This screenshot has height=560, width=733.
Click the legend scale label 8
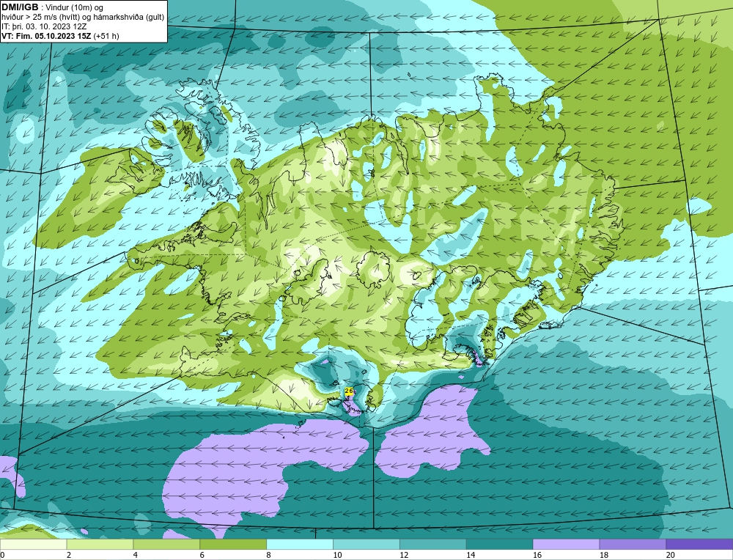point(269,555)
